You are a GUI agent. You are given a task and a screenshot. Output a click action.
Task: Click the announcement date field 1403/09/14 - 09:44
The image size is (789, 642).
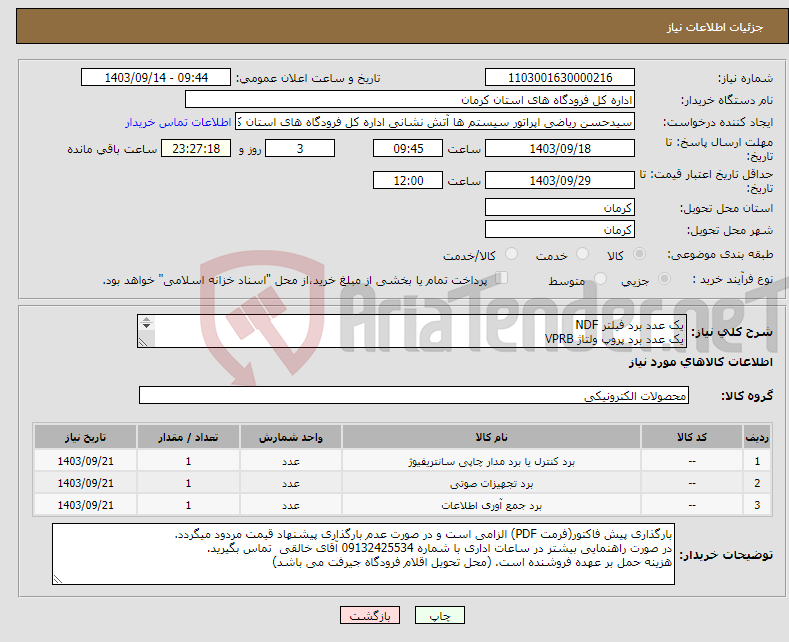[x=156, y=77]
